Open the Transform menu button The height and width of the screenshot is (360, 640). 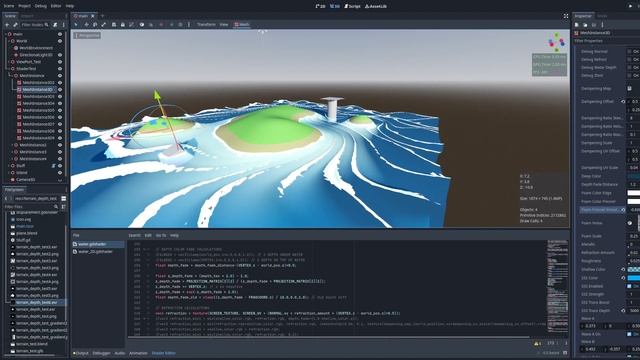coord(206,24)
